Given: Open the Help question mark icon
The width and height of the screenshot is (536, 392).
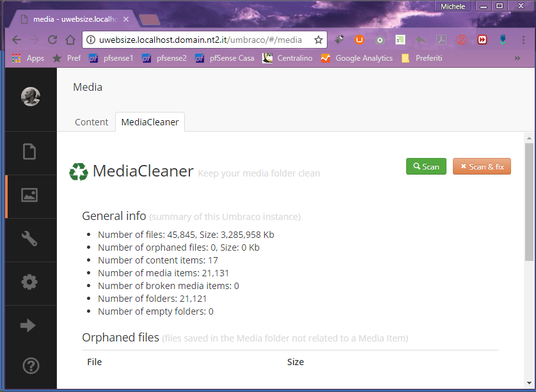Looking at the screenshot, I should (31, 366).
